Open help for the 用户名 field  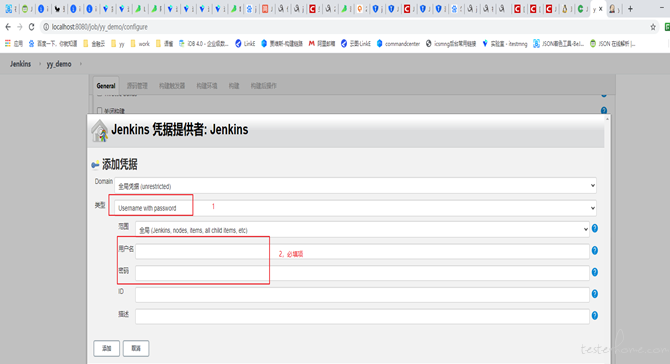[x=594, y=250]
